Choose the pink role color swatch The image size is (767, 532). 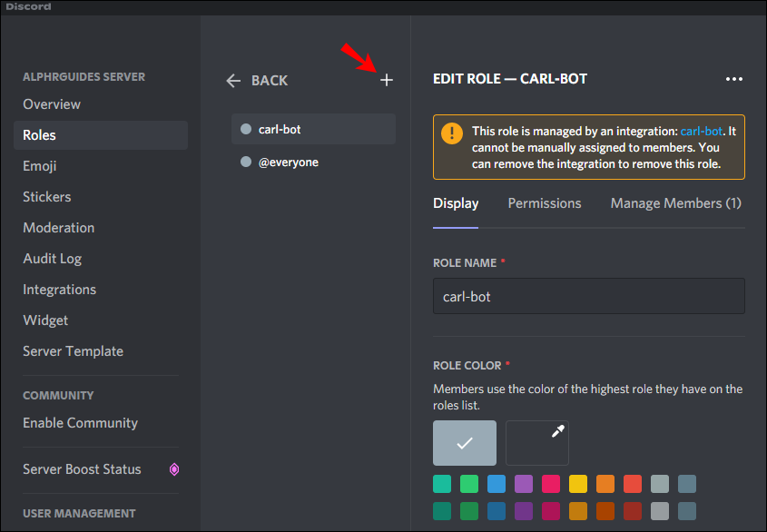click(551, 484)
